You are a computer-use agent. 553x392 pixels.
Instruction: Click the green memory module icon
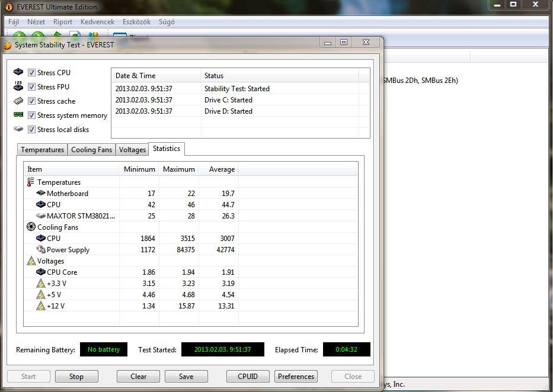18,114
